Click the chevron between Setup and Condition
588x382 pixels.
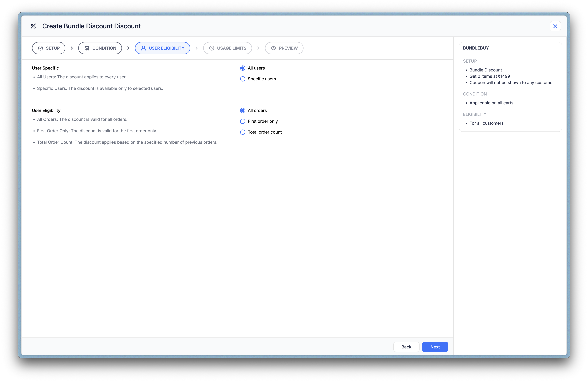pyautogui.click(x=72, y=48)
